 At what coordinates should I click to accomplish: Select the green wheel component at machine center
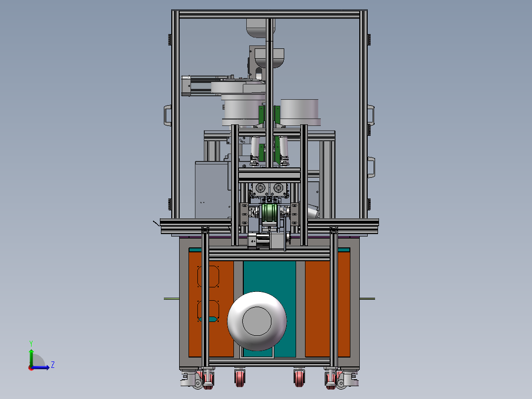click(x=270, y=212)
